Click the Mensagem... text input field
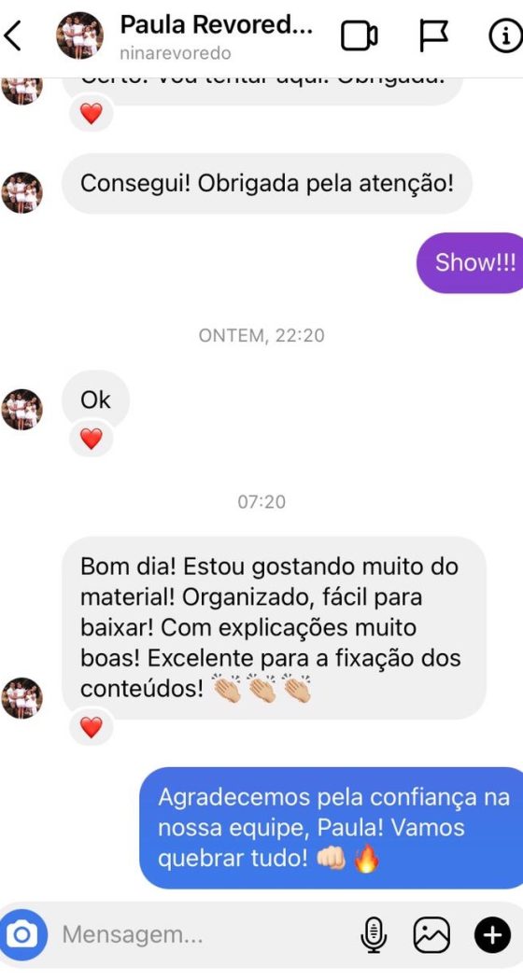The width and height of the screenshot is (523, 980). 206,935
